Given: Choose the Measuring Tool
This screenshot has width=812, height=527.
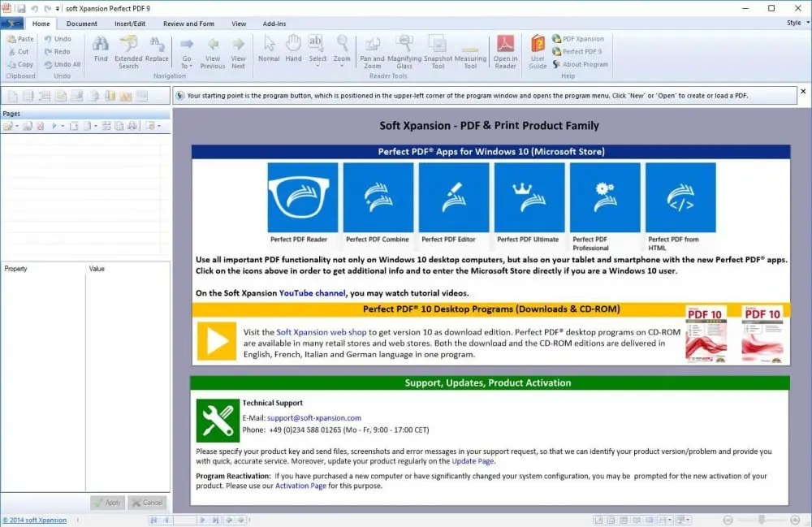Looking at the screenshot, I should click(470, 49).
